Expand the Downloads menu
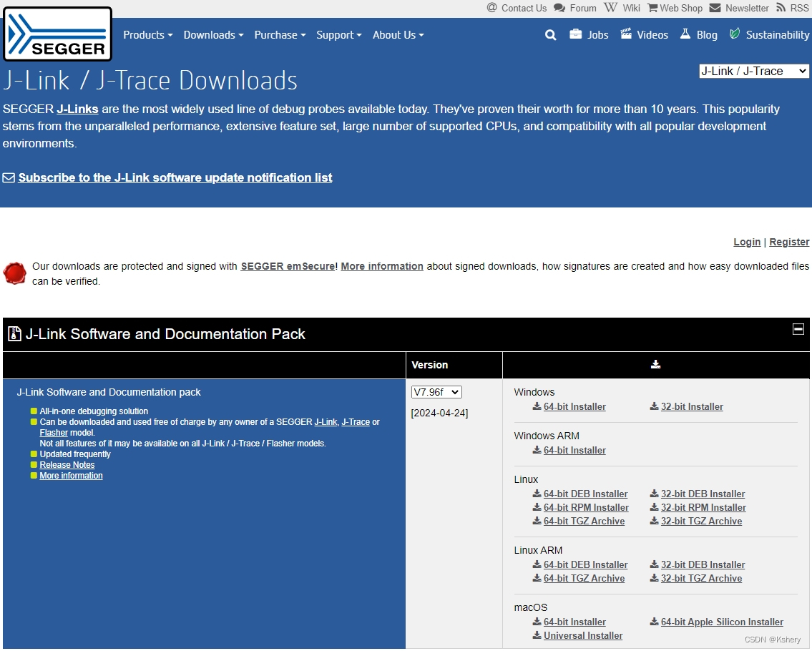Viewport: 812px width, 651px height. pyautogui.click(x=213, y=35)
